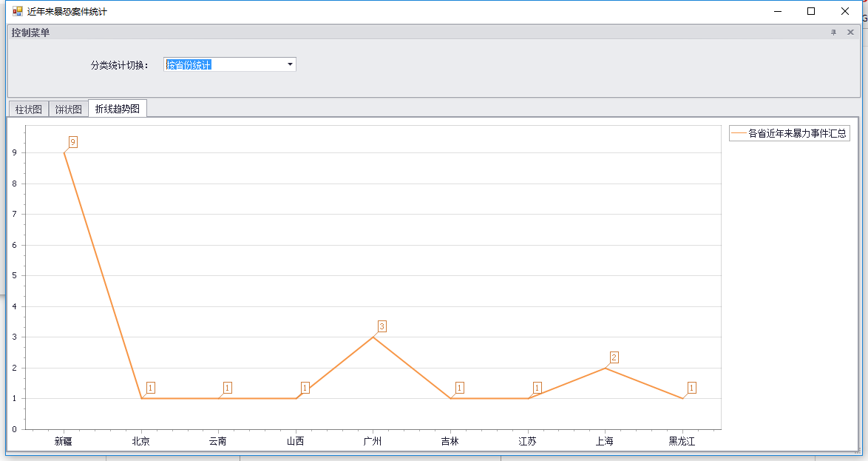Close the 控制菜单 panel
The width and height of the screenshot is (868, 461).
coord(851,33)
